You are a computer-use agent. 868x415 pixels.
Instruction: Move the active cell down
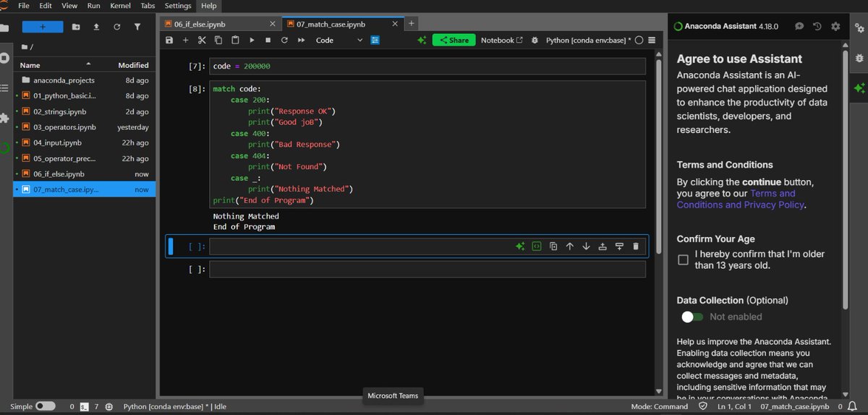(x=586, y=247)
